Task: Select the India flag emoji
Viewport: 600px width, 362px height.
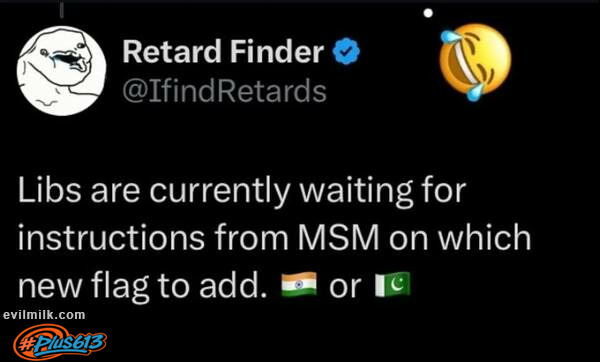Action: point(299,285)
